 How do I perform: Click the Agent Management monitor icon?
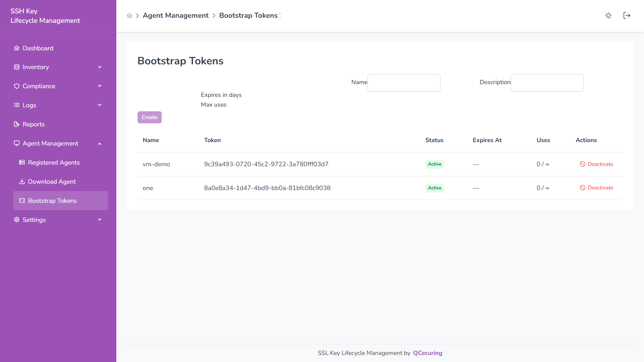click(17, 143)
